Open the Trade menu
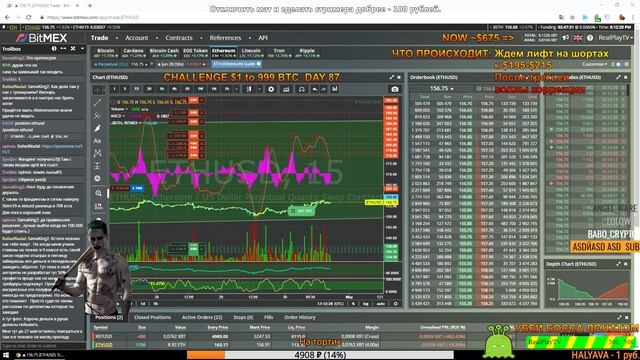 pos(100,38)
